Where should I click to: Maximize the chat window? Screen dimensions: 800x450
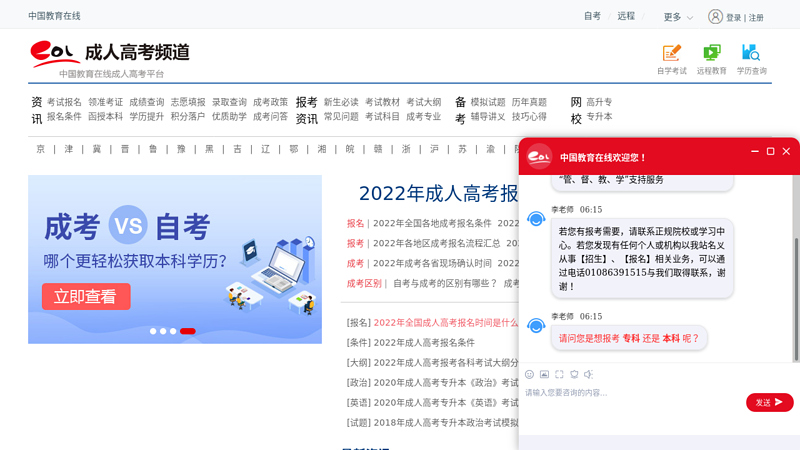coord(770,151)
